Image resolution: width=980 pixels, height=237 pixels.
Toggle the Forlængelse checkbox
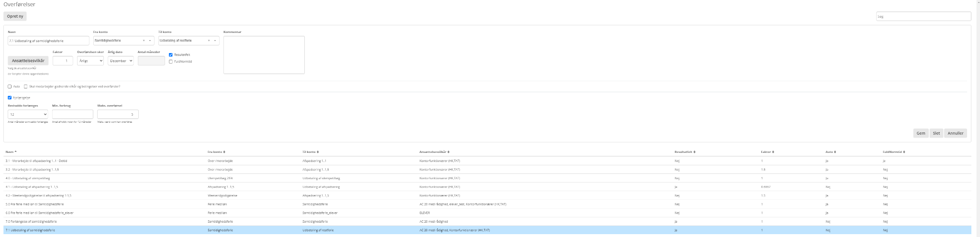(x=10, y=97)
